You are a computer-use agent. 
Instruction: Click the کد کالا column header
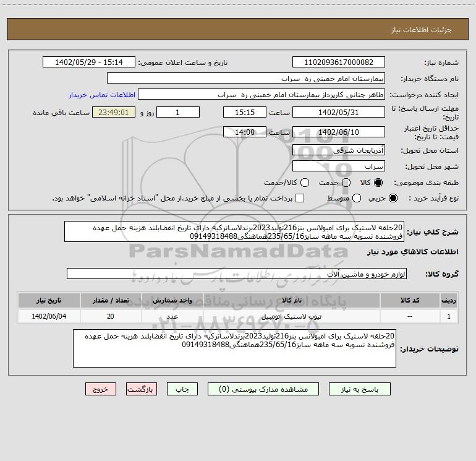[x=410, y=300]
